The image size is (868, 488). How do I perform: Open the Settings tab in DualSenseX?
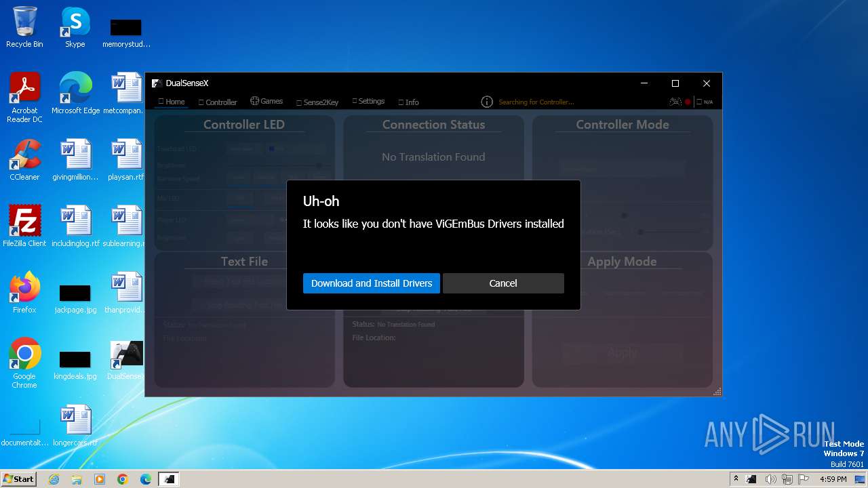368,102
